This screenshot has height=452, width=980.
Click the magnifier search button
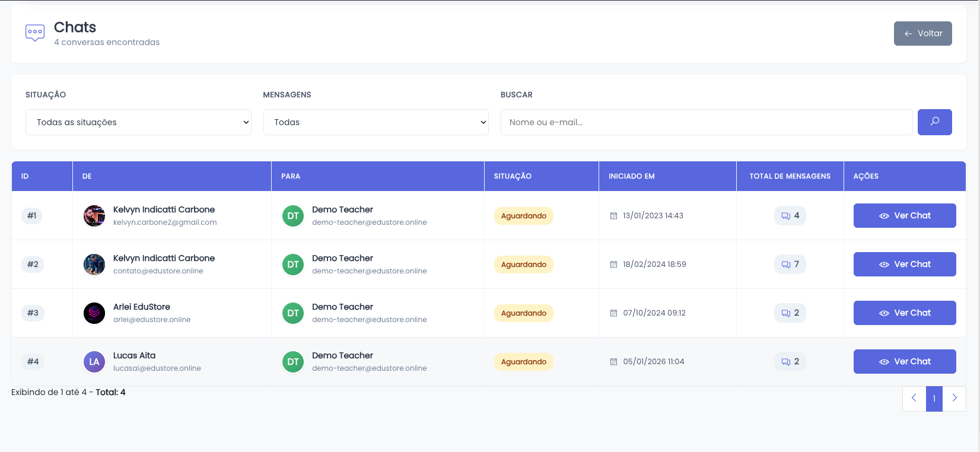934,122
